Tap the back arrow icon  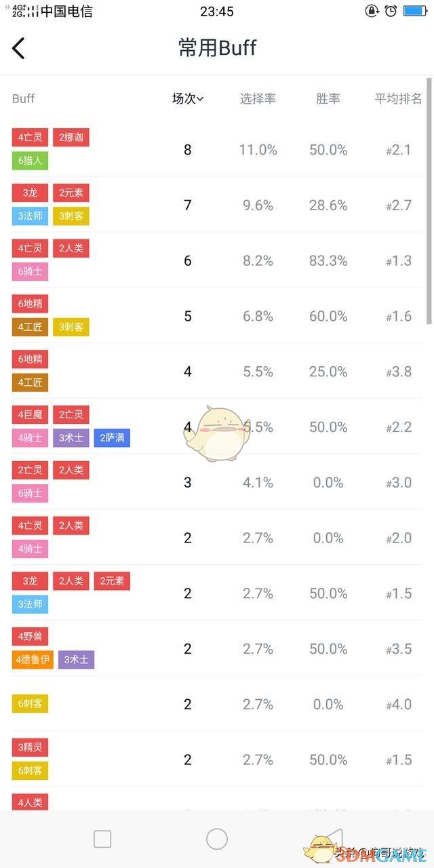pyautogui.click(x=19, y=48)
